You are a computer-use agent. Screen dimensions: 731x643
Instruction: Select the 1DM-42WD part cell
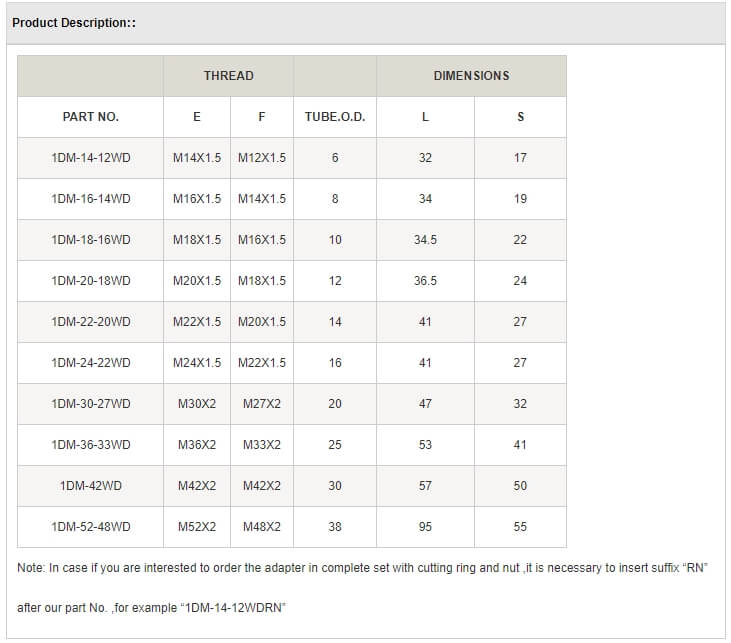pos(90,486)
